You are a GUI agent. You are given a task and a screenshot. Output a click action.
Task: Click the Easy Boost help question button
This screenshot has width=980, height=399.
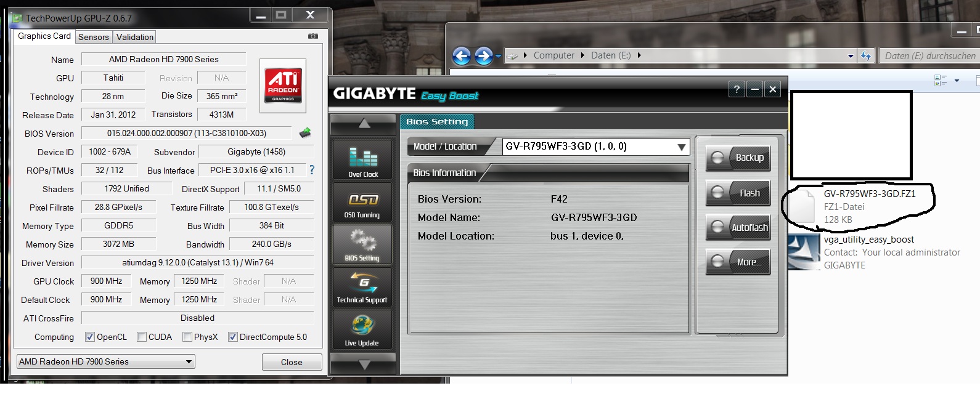click(x=737, y=89)
